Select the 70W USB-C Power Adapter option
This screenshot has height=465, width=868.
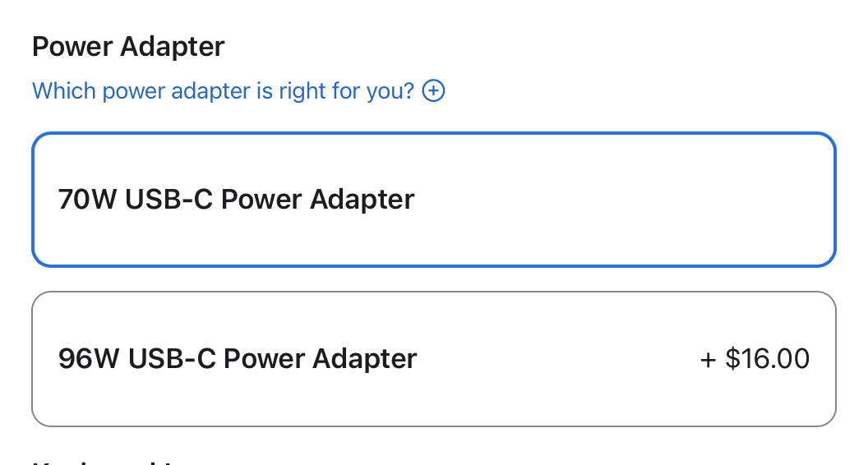click(x=434, y=200)
